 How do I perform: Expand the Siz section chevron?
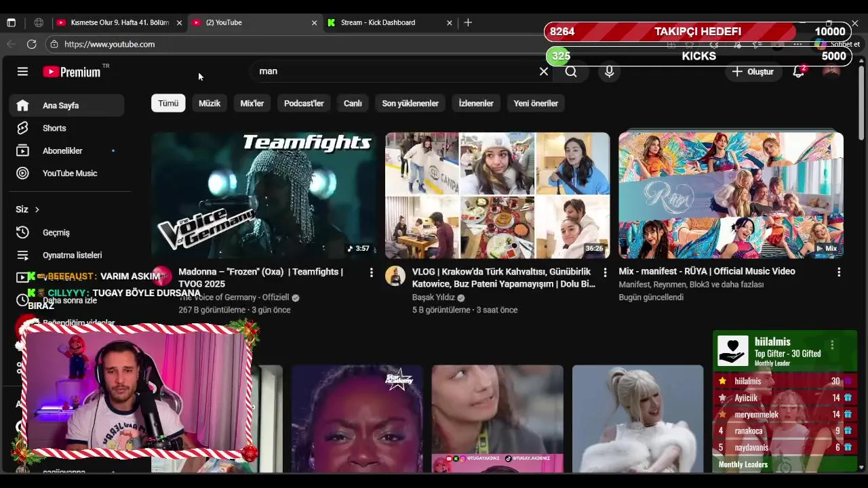(37, 209)
